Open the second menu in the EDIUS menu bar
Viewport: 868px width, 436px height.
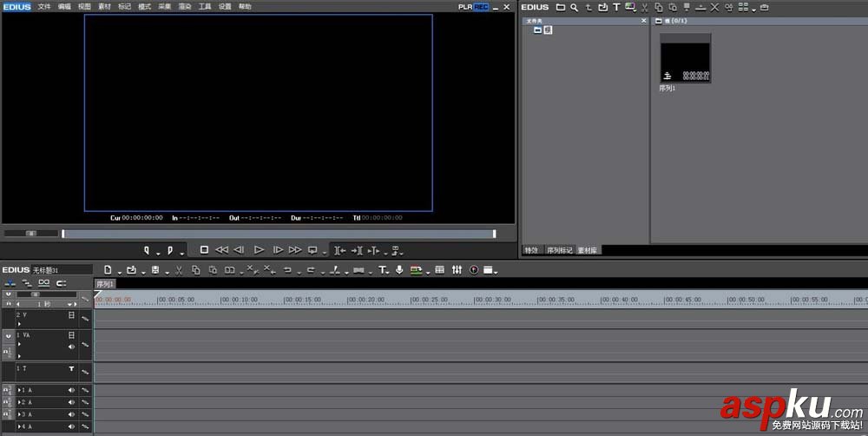64,7
